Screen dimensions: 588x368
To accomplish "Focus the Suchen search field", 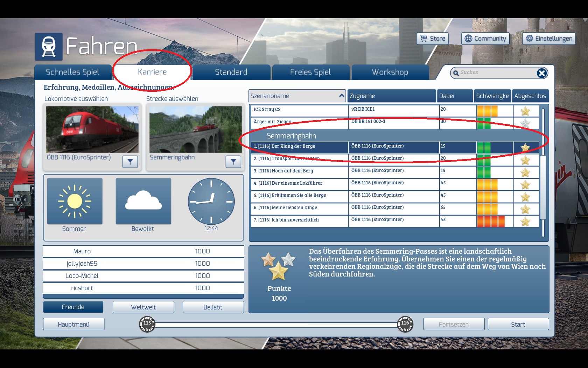I will click(x=497, y=73).
